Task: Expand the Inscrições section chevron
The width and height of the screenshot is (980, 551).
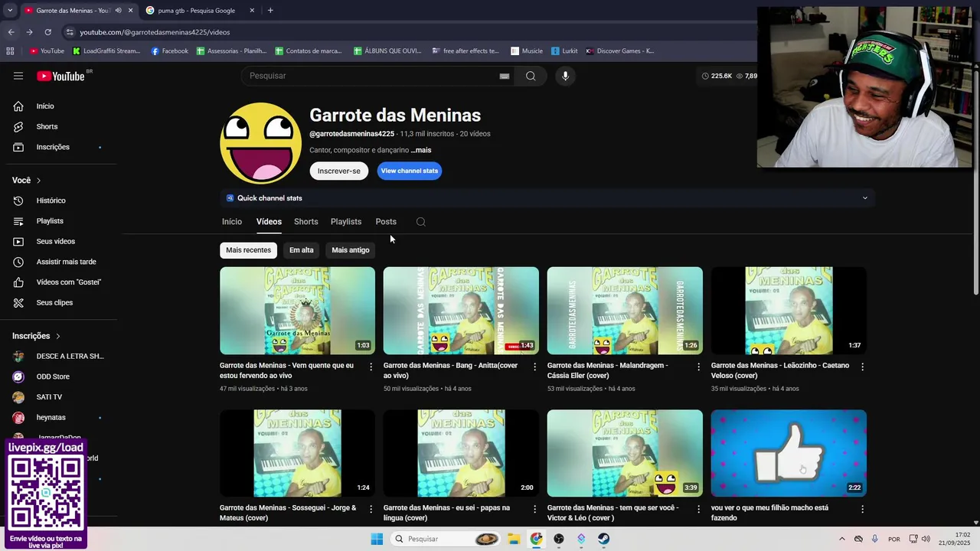Action: pos(57,336)
